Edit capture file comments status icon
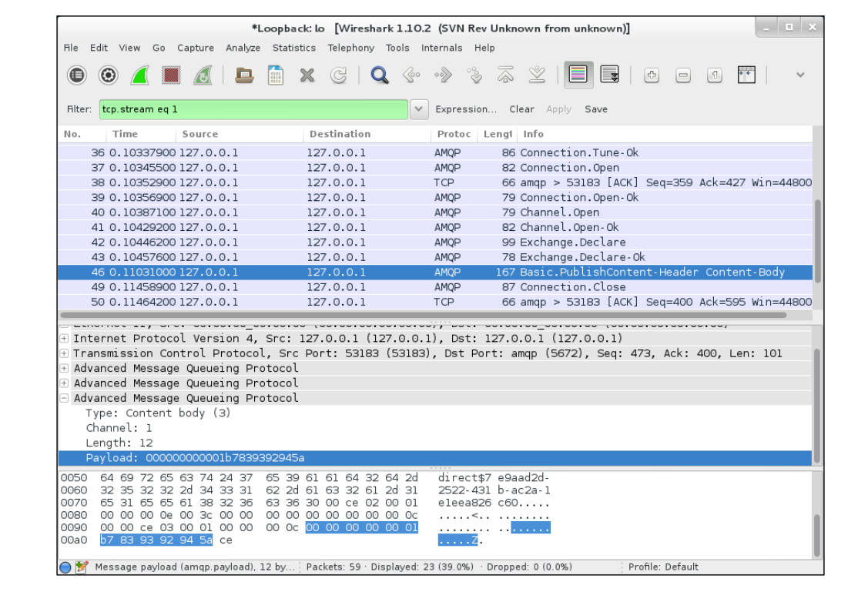Image resolution: width=868 pixels, height=602 pixels. [82, 567]
